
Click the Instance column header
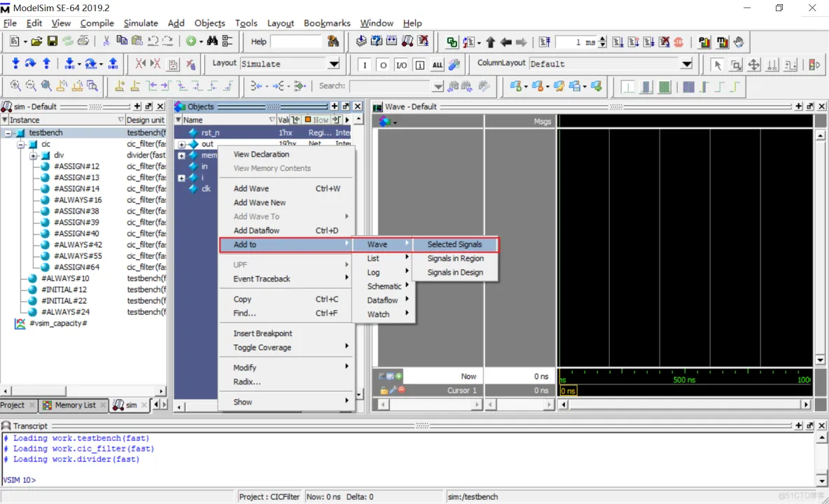[x=64, y=120]
